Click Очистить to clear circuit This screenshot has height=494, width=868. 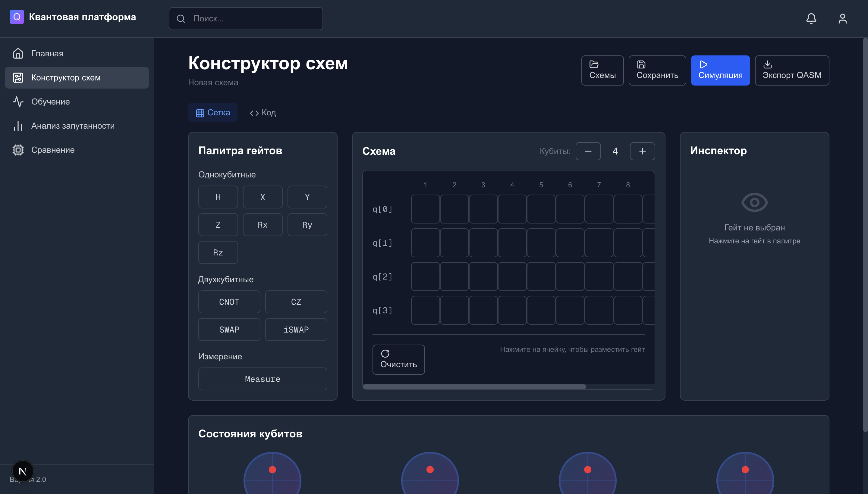coord(398,359)
